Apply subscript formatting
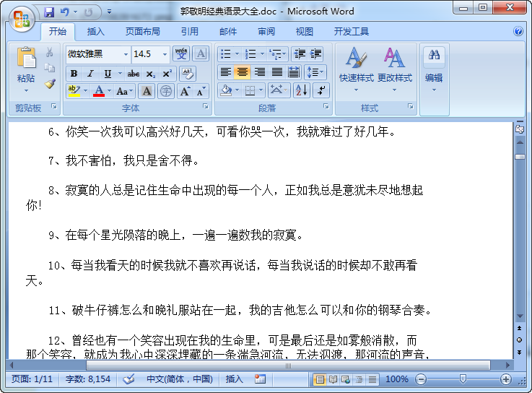The width and height of the screenshot is (532, 393). pos(150,74)
